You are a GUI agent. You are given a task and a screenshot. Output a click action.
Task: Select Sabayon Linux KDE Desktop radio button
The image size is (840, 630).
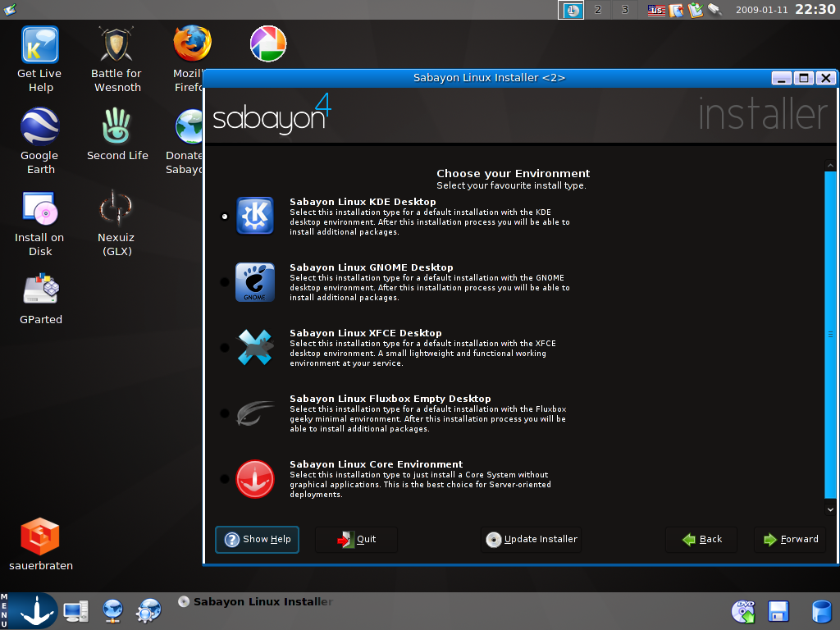tap(225, 217)
